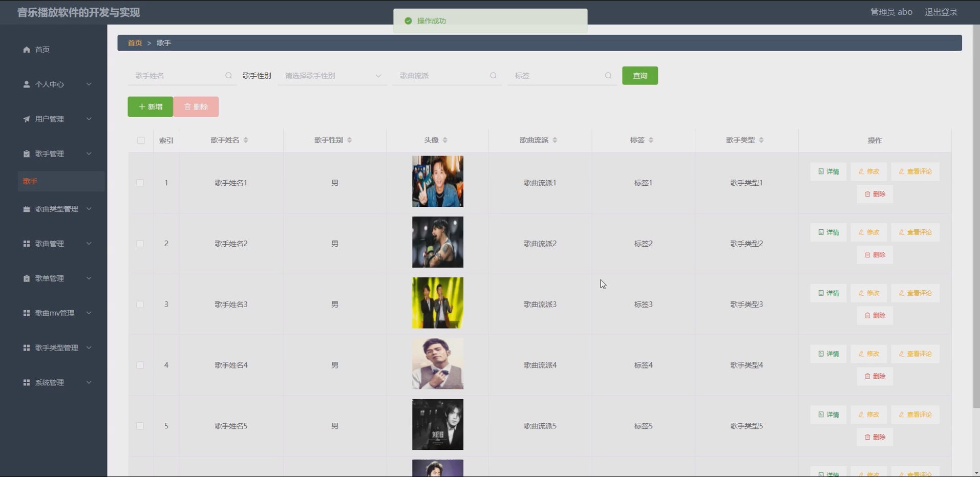Image resolution: width=980 pixels, height=477 pixels.
Task: Click 删除 for 歌手姓名4
Action: click(875, 377)
